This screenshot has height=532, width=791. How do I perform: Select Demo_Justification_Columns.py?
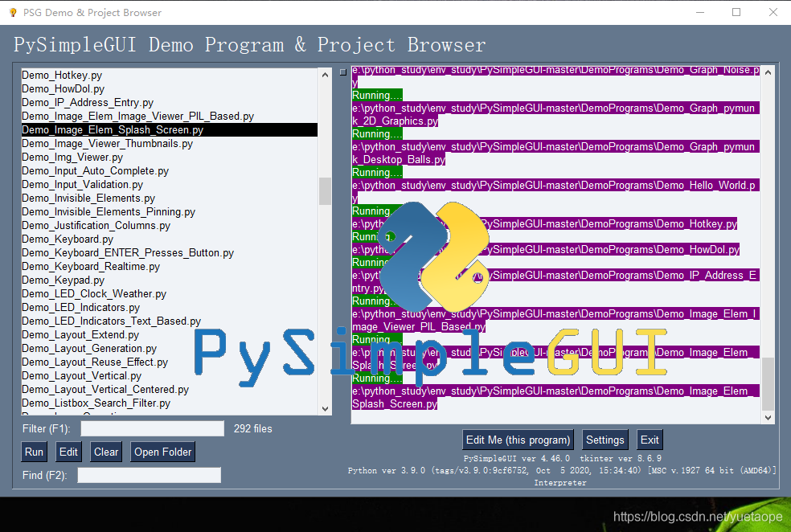(x=170, y=225)
